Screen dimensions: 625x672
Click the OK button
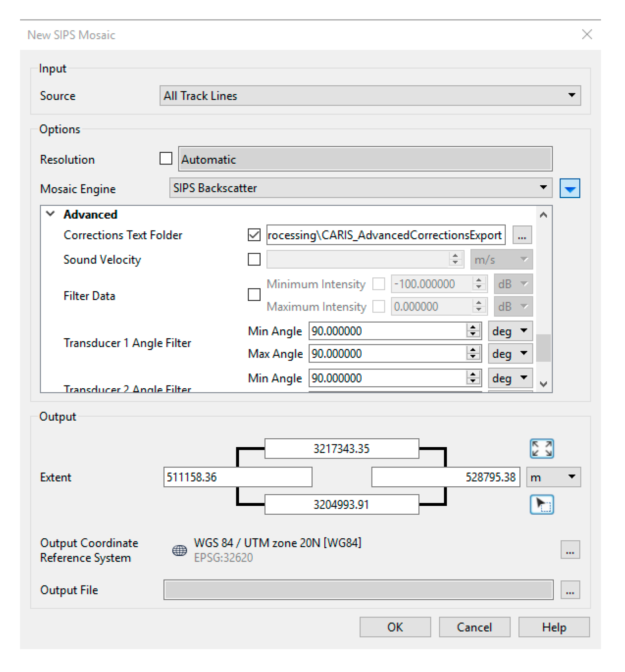(395, 627)
